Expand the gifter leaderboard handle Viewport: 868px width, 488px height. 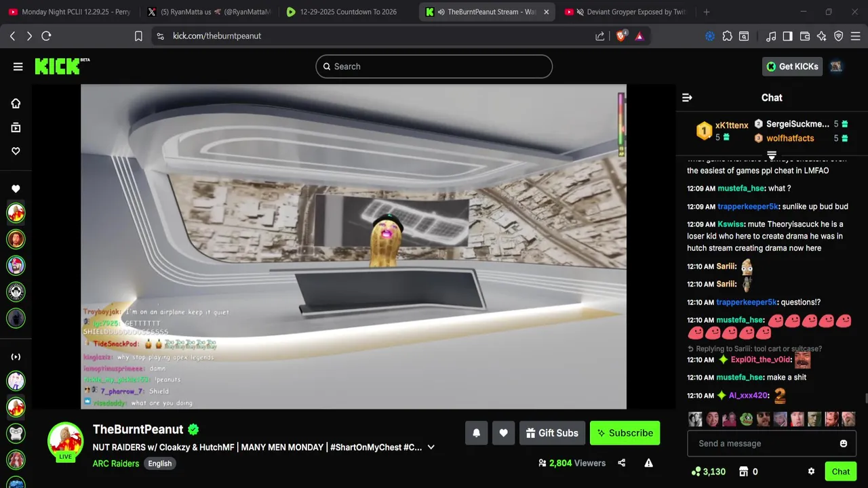[x=772, y=156]
